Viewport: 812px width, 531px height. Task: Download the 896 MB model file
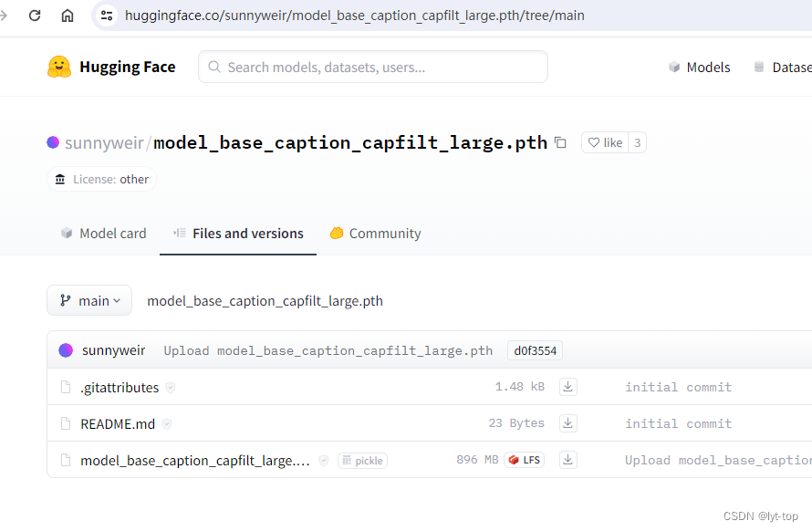click(567, 460)
